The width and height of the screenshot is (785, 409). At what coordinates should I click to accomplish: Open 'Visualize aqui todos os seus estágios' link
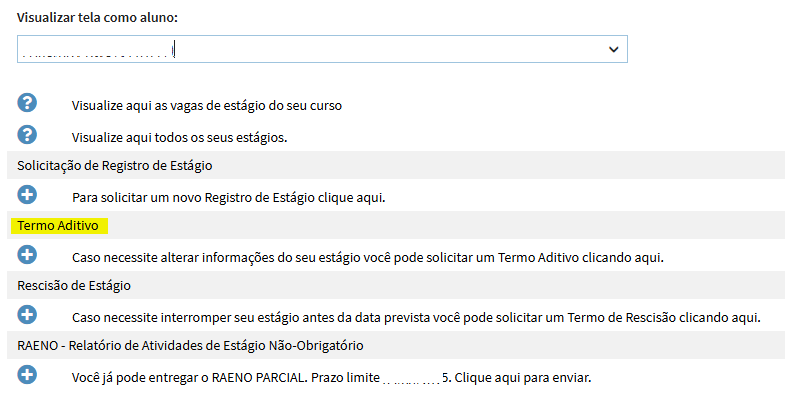pos(179,138)
